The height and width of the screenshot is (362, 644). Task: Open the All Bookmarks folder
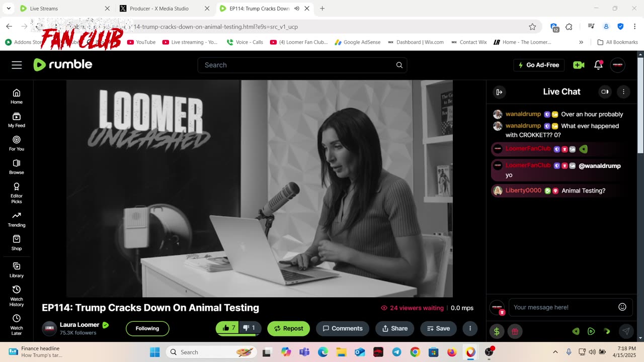617,42
